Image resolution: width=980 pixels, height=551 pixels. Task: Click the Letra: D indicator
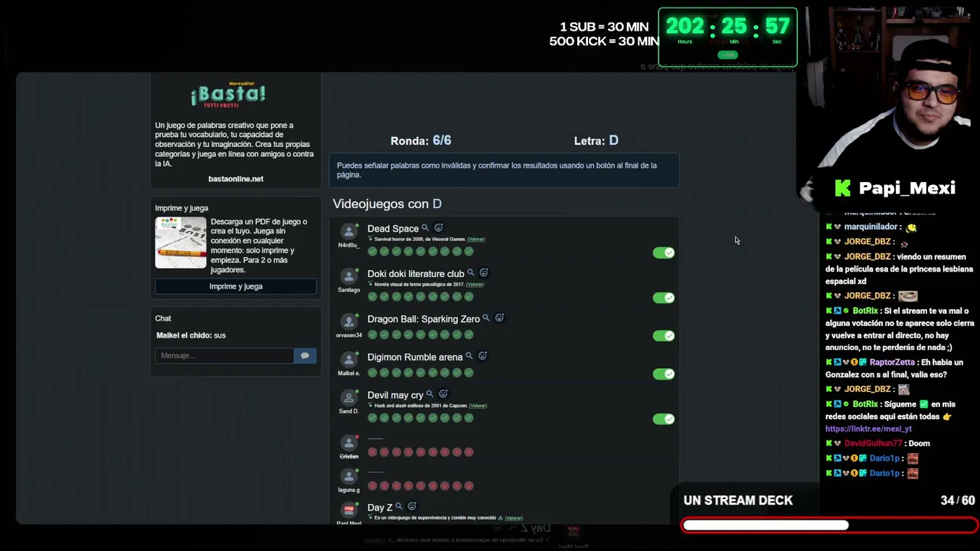(596, 141)
